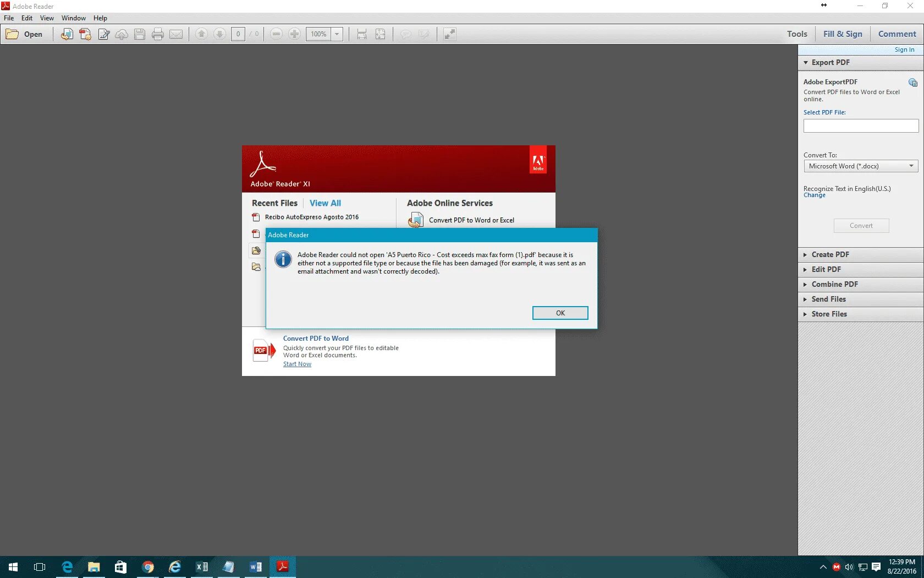Click the Open button in the toolbar
Image resolution: width=924 pixels, height=578 pixels.
24,34
